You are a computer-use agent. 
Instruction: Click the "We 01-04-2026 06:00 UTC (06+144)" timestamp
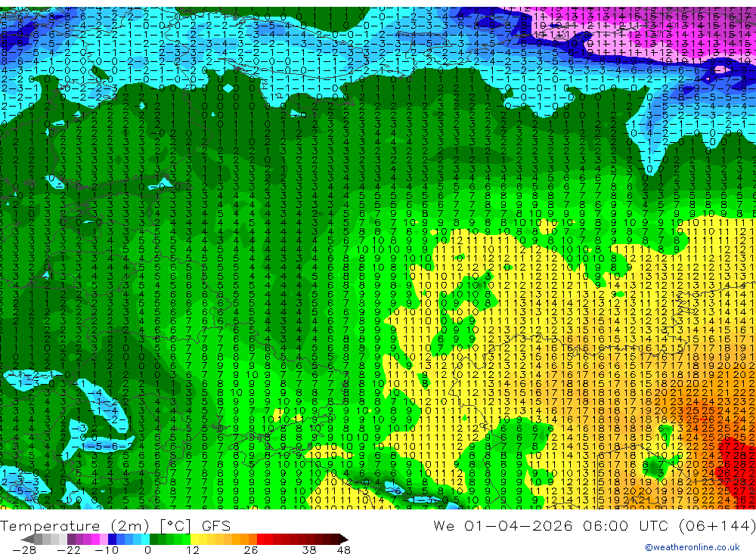point(594,526)
